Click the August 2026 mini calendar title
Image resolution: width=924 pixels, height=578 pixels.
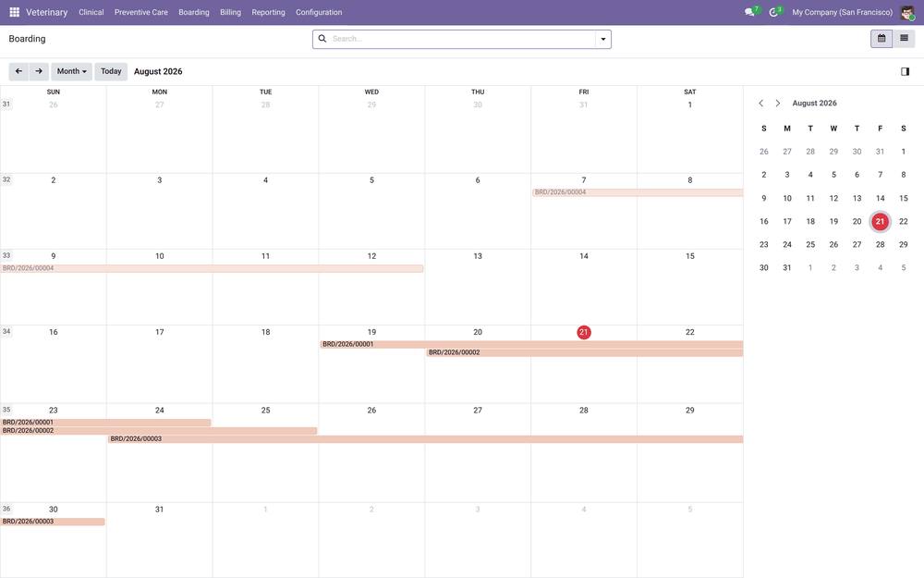(x=814, y=104)
